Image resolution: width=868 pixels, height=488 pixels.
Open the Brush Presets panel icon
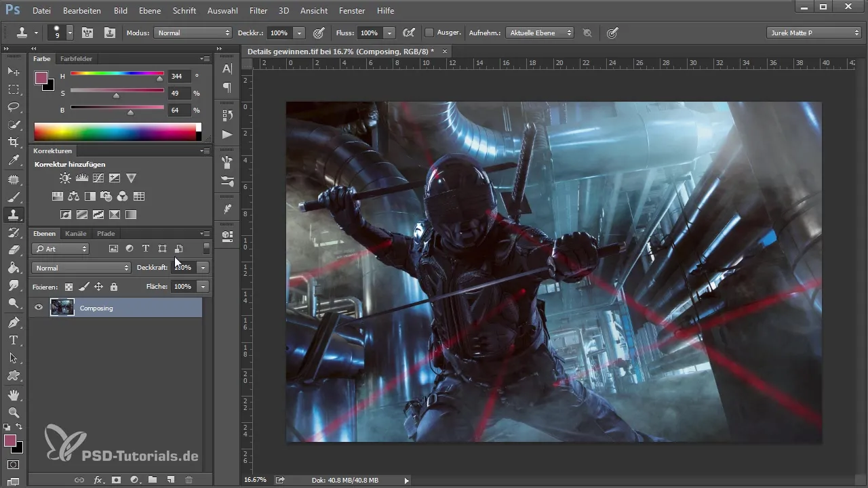point(227,181)
